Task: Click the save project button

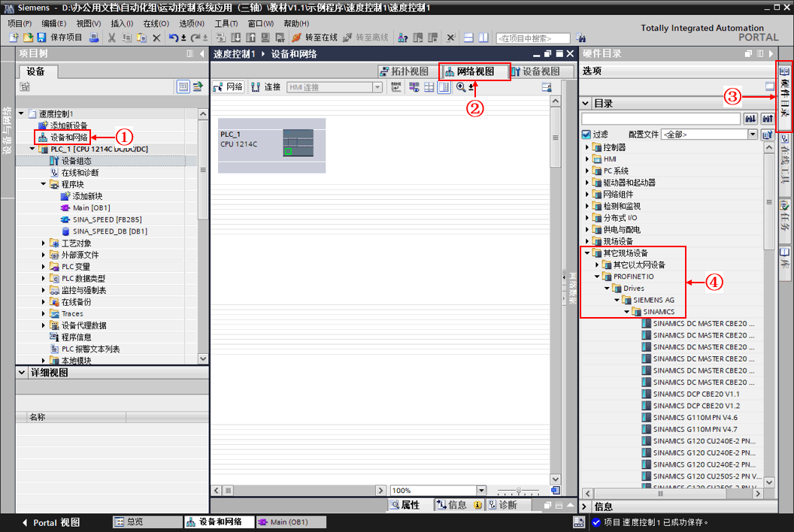Action: pos(59,38)
